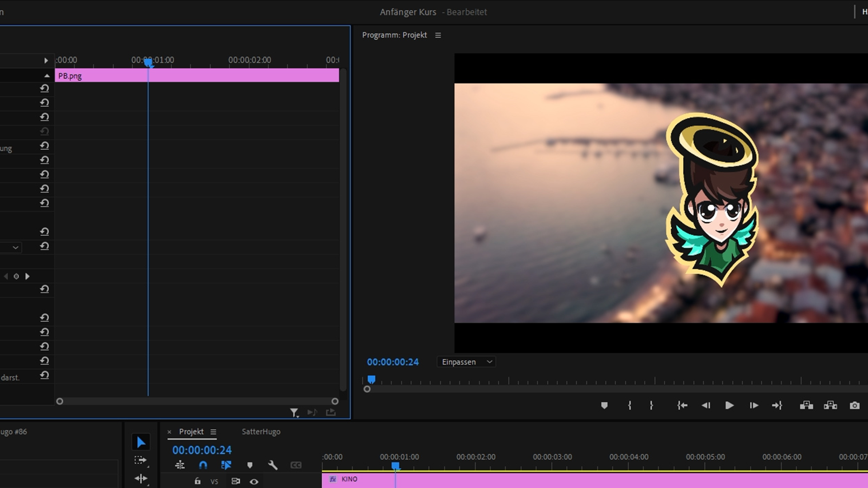The image size is (868, 488).
Task: Click the Program monitor timecode 00:00:00:24
Action: [x=393, y=362]
